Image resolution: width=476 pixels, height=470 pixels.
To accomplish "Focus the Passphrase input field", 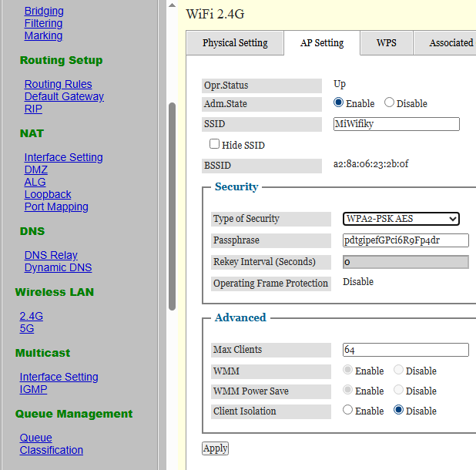I will click(405, 240).
